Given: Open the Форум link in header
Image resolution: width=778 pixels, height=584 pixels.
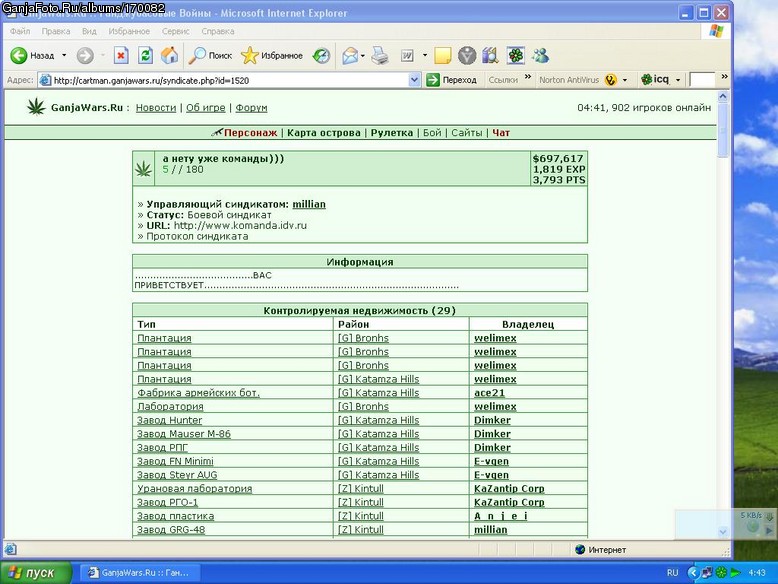Looking at the screenshot, I should click(251, 108).
